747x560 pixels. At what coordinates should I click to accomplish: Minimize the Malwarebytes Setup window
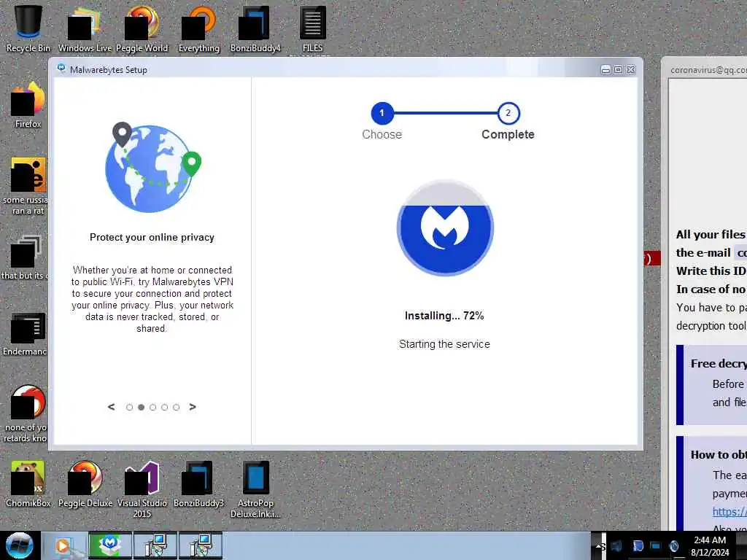point(605,69)
